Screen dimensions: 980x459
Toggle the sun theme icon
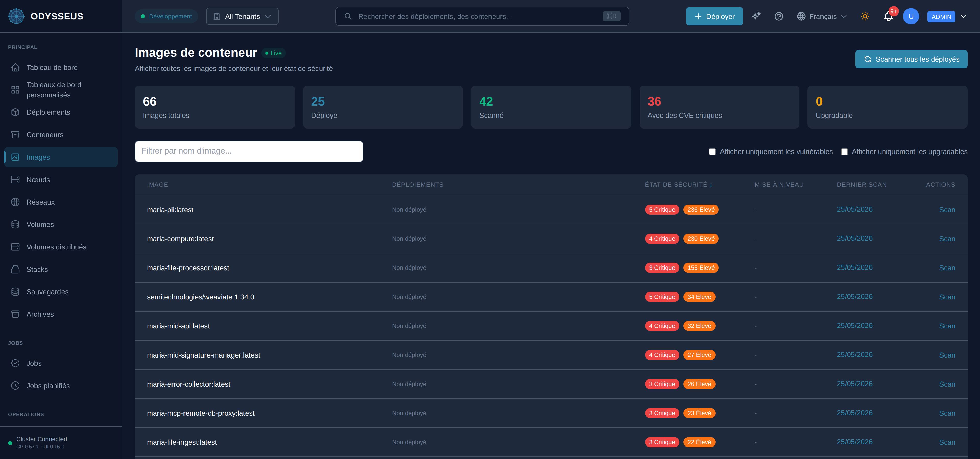pyautogui.click(x=865, y=16)
